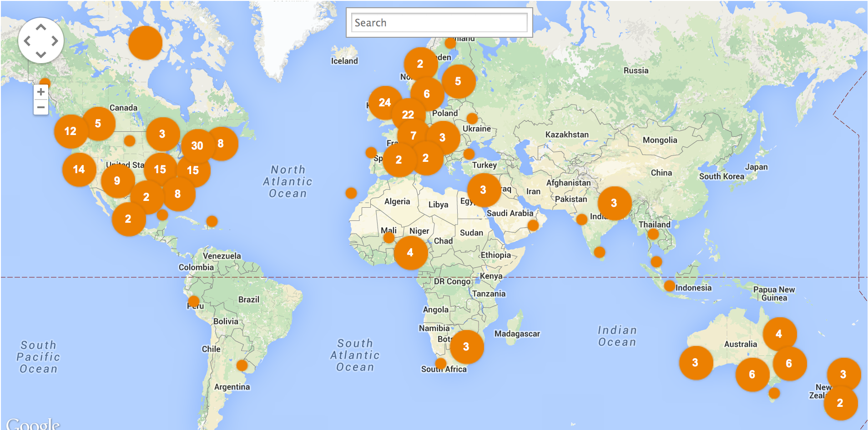Open the cluster marker showing 30
Viewport: 868px width, 430px height.
click(197, 146)
